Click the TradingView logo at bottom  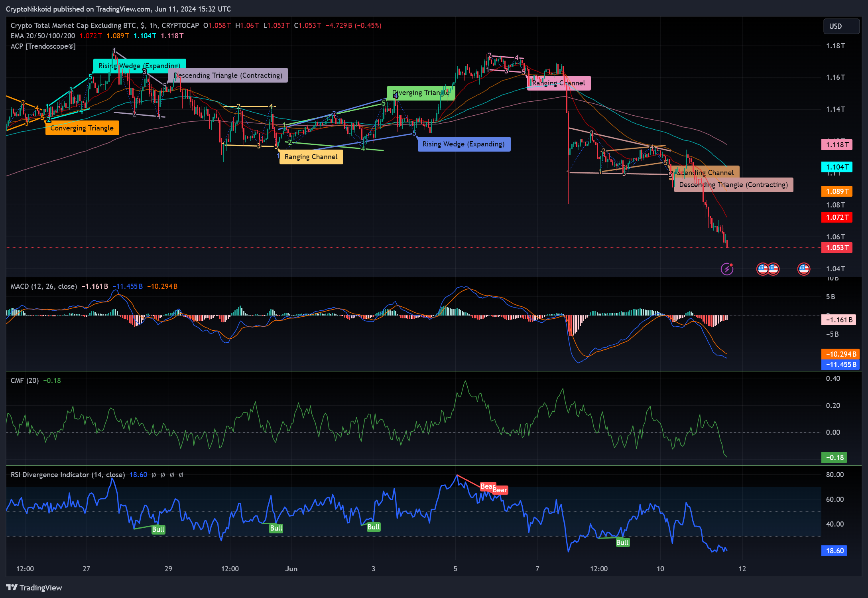[34, 588]
